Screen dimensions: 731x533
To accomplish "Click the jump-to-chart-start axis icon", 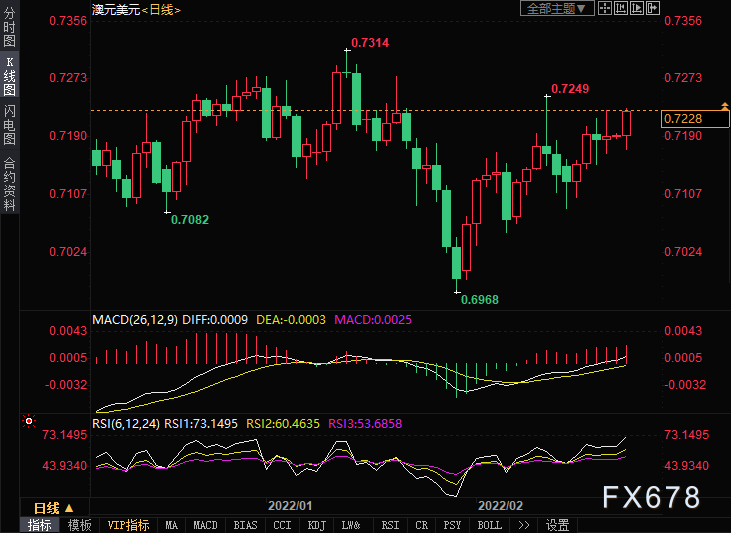I will (x=621, y=8).
